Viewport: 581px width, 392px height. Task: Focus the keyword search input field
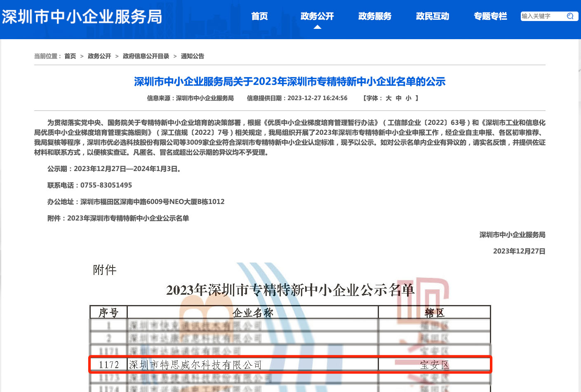coord(543,16)
